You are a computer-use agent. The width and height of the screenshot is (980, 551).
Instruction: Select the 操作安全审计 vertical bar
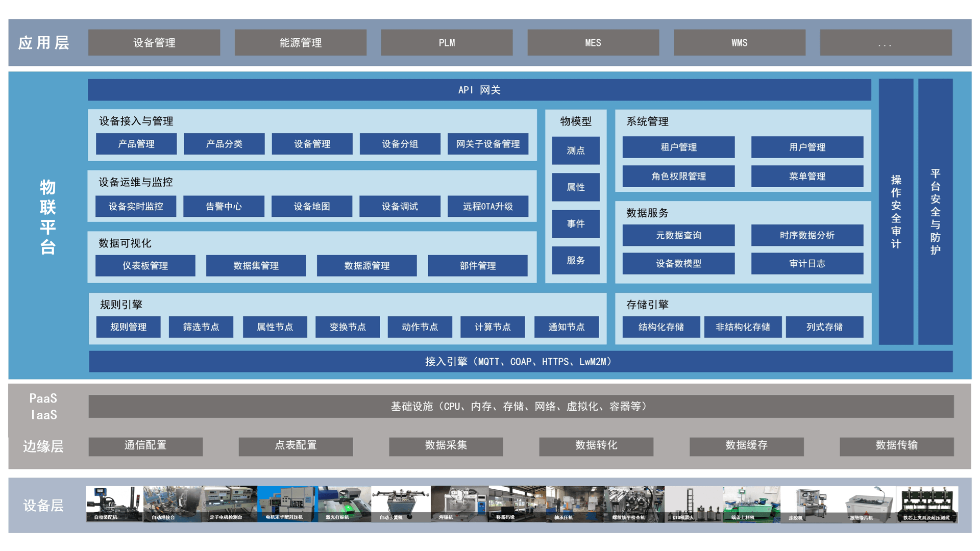896,211
